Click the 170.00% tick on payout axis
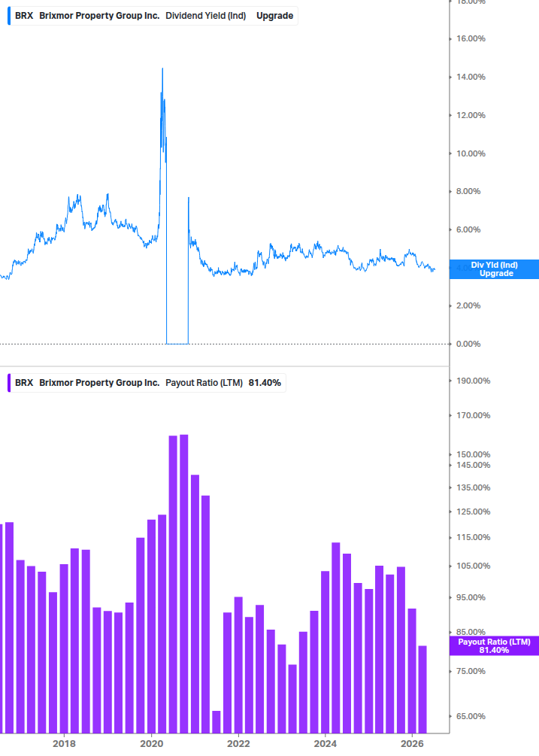This screenshot has width=539, height=756. click(x=473, y=415)
